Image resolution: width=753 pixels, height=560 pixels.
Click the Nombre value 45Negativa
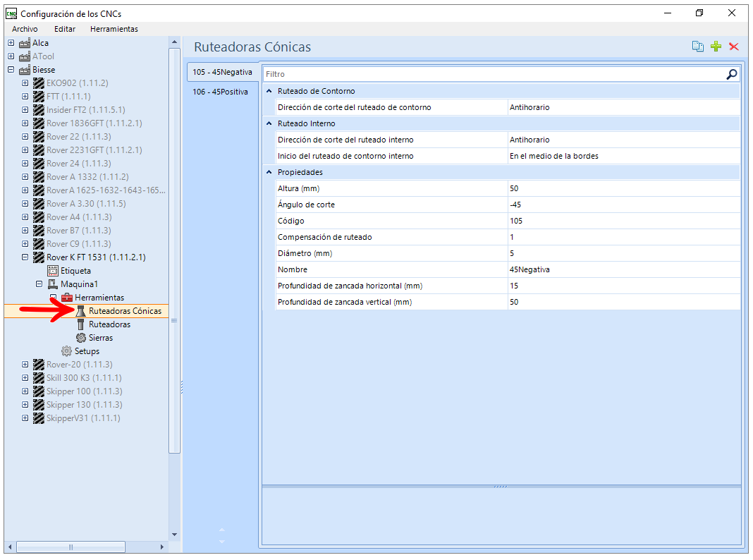(624, 269)
